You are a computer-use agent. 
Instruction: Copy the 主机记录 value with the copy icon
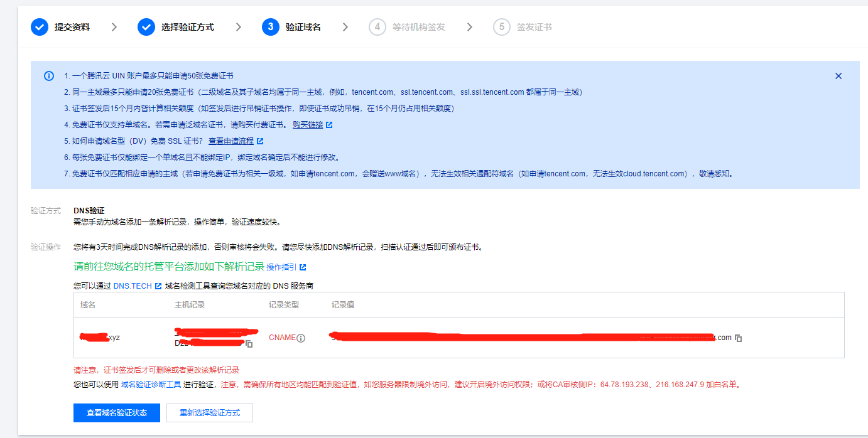click(249, 344)
